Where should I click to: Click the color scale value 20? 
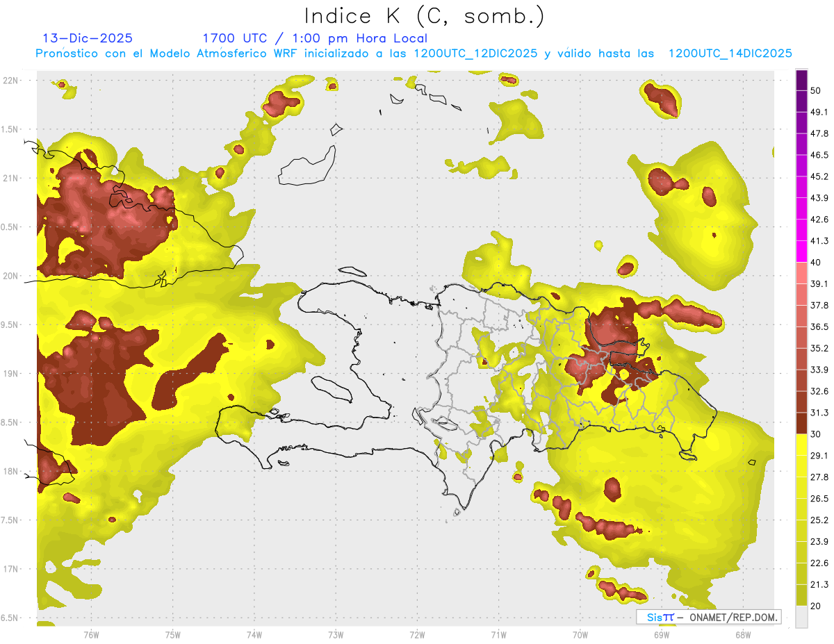click(x=816, y=606)
